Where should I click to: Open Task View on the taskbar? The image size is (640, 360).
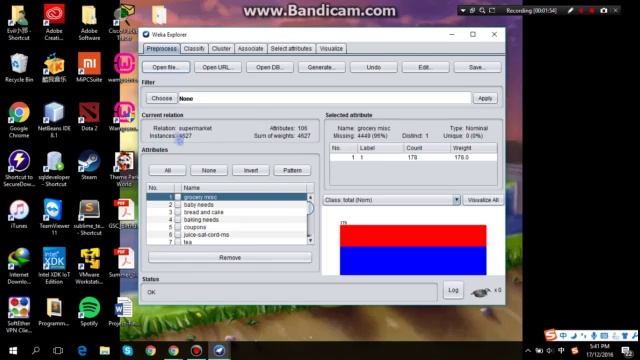click(58, 351)
